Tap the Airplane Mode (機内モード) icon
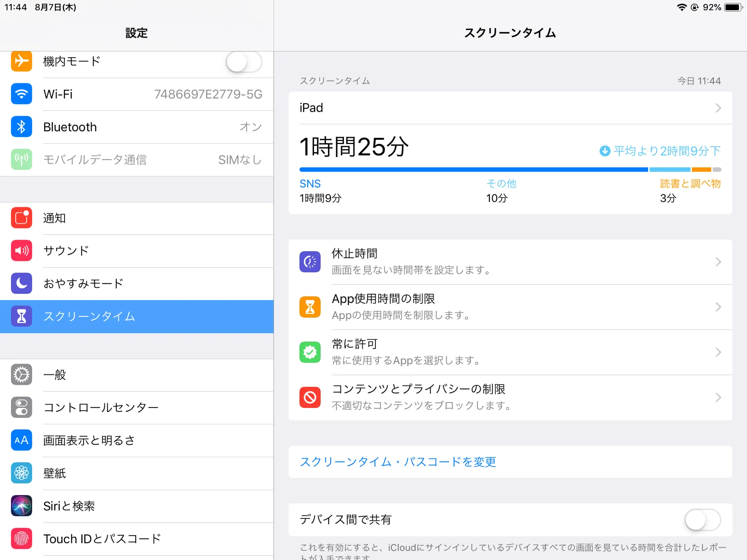This screenshot has width=747, height=560. 21,62
